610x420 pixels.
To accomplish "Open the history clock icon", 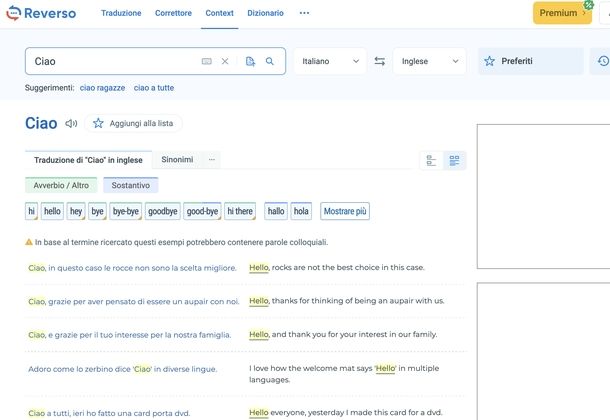I will (602, 61).
